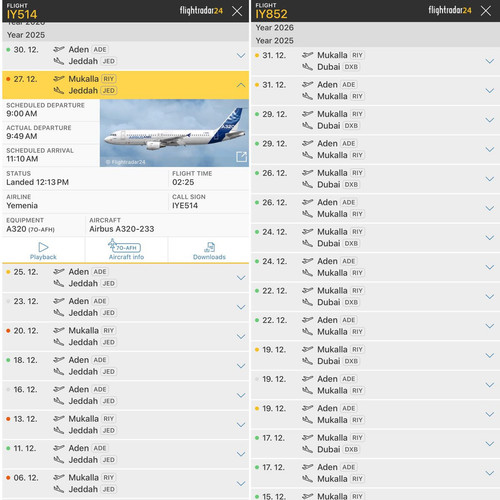Expand 17.12 Mukalla to Dubai flight
This screenshot has width=500, height=500.
[490, 444]
